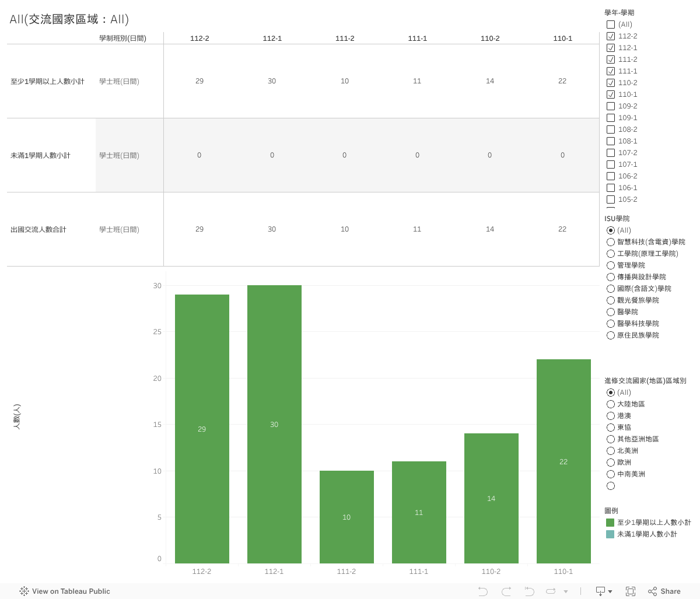The image size is (700, 599).
Task: Click the 112-1 green bar
Action: coord(274,424)
